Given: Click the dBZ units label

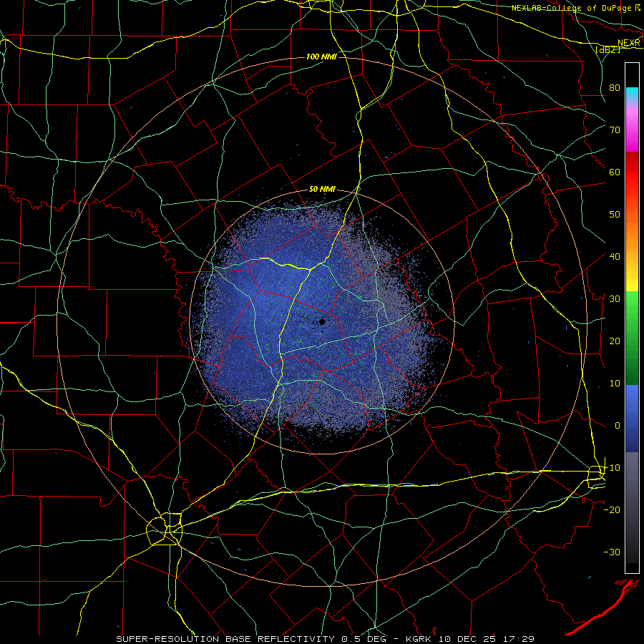Looking at the screenshot, I should 608,49.
